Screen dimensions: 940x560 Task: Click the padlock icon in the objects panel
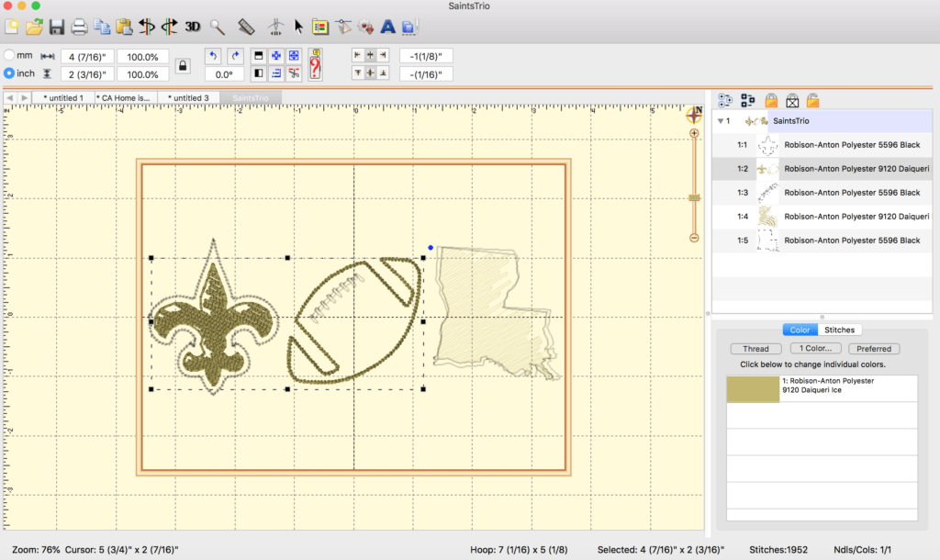[x=771, y=99]
